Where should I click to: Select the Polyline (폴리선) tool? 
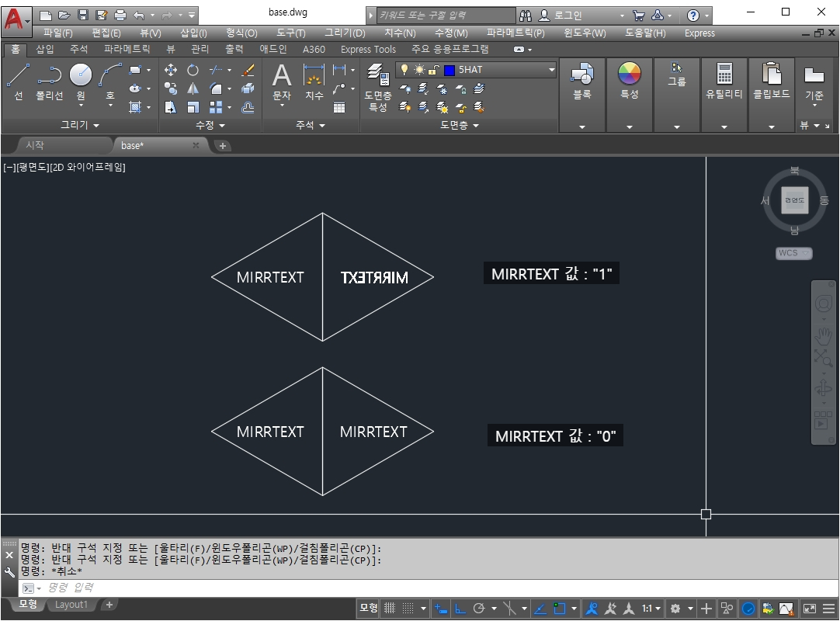[x=49, y=82]
